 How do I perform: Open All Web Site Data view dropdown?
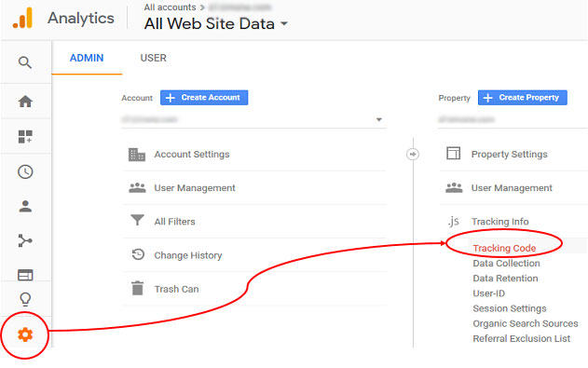(216, 24)
